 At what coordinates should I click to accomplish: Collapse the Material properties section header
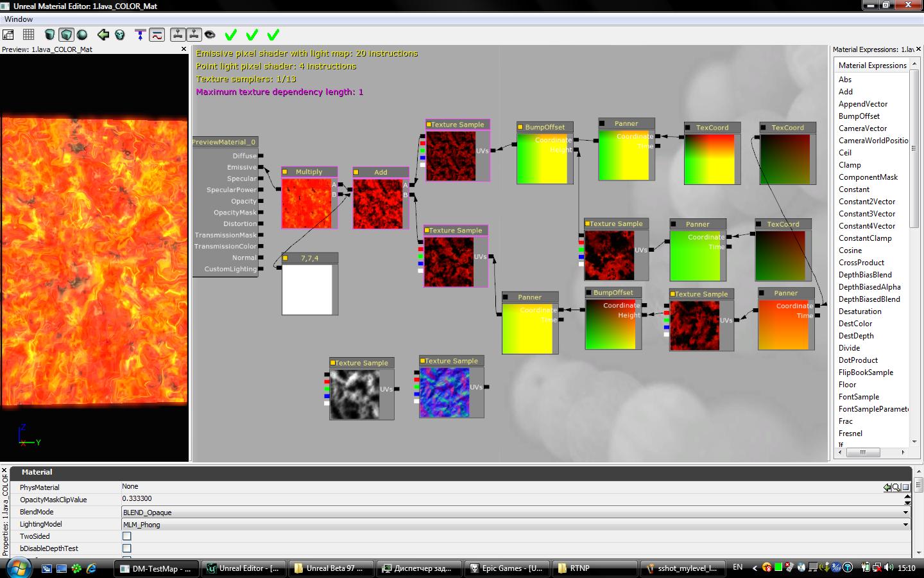(37, 472)
